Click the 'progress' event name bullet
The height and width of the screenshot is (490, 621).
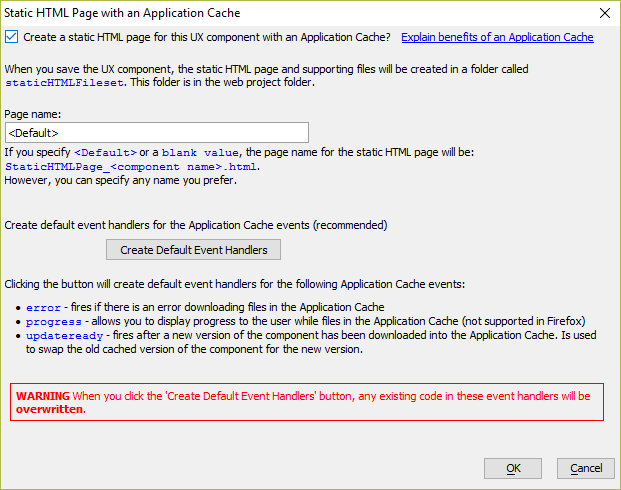[53, 322]
